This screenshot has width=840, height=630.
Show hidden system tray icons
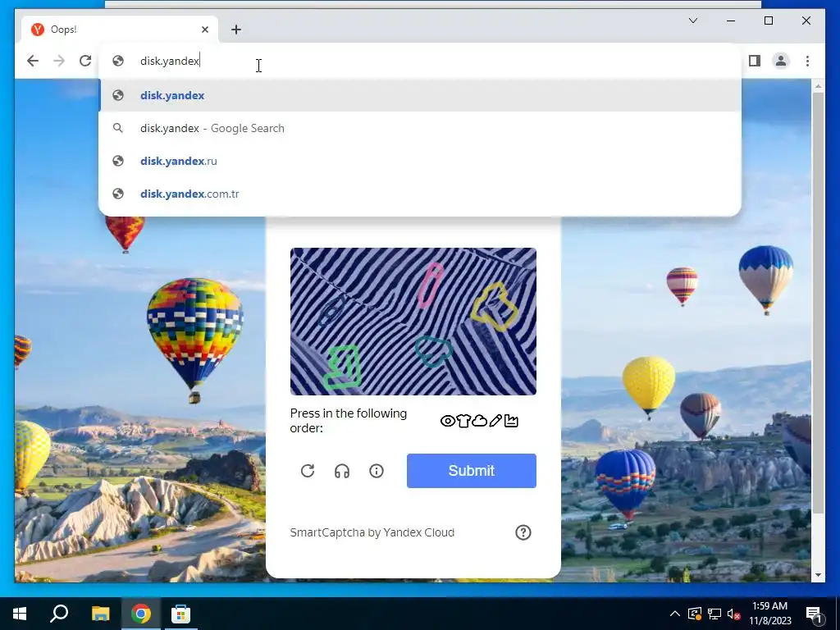[675, 614]
